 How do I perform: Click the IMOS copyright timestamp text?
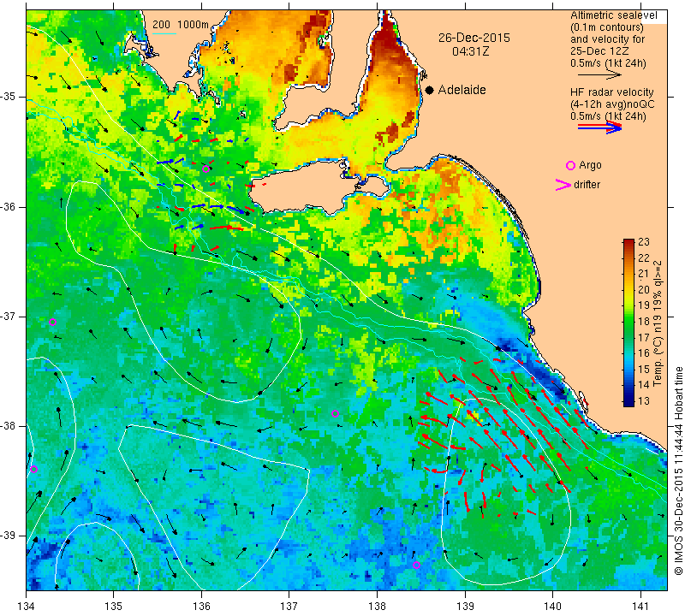coord(678,471)
